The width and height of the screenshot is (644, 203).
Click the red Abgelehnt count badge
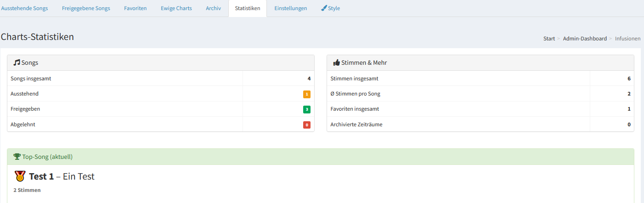[307, 124]
